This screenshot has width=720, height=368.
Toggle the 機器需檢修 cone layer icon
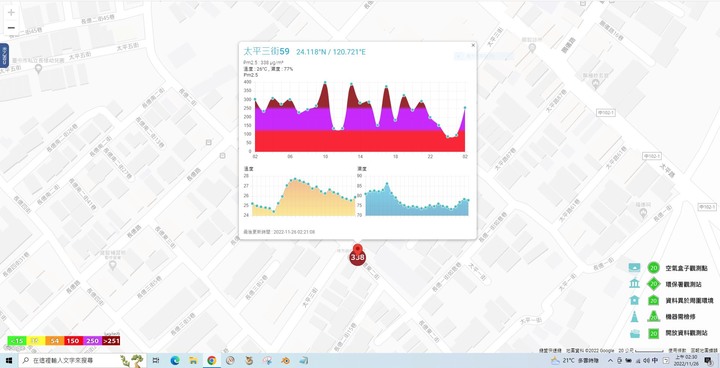[635, 317]
